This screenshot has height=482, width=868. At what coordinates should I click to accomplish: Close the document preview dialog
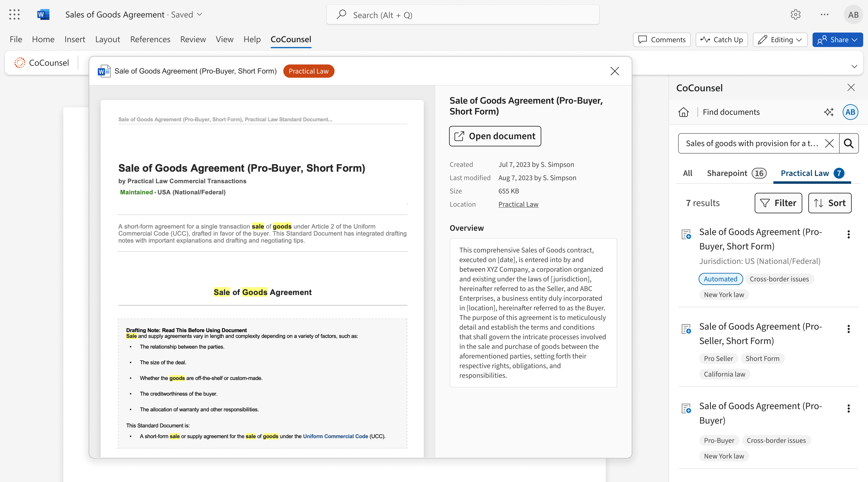pyautogui.click(x=615, y=71)
